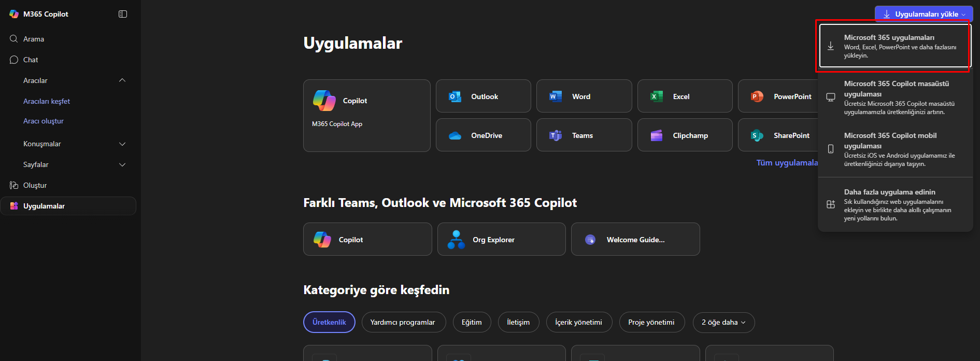Select Microsoft 365 Copilot masaüstü uygulaması entry
This screenshot has height=361, width=980.
(895, 98)
